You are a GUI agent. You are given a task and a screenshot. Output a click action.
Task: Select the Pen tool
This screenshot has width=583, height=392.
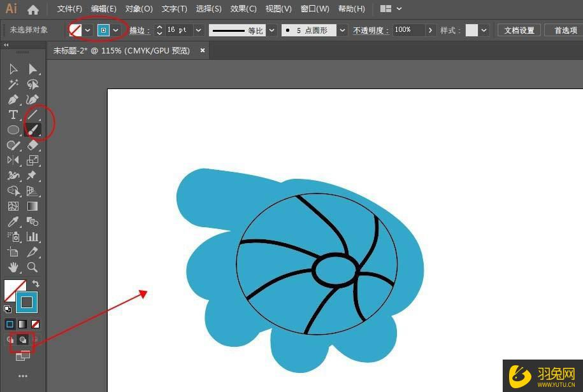[x=13, y=99]
